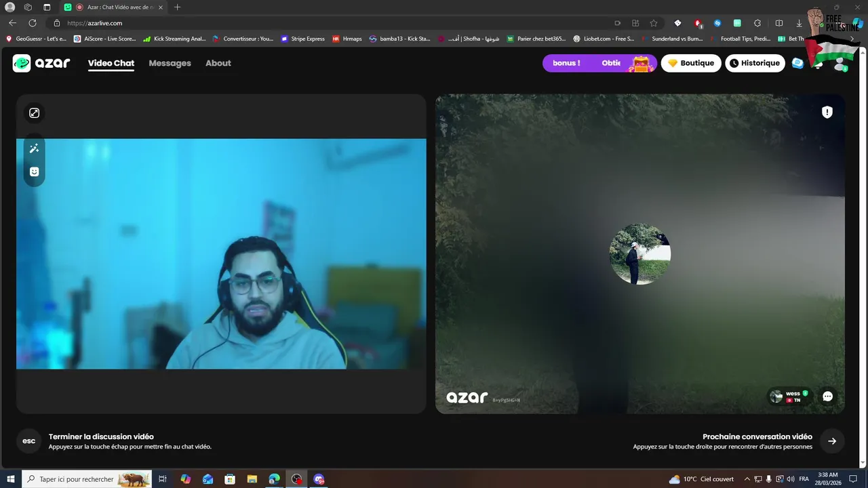Open the Boutique shop
The width and height of the screenshot is (868, 488).
pyautogui.click(x=691, y=63)
